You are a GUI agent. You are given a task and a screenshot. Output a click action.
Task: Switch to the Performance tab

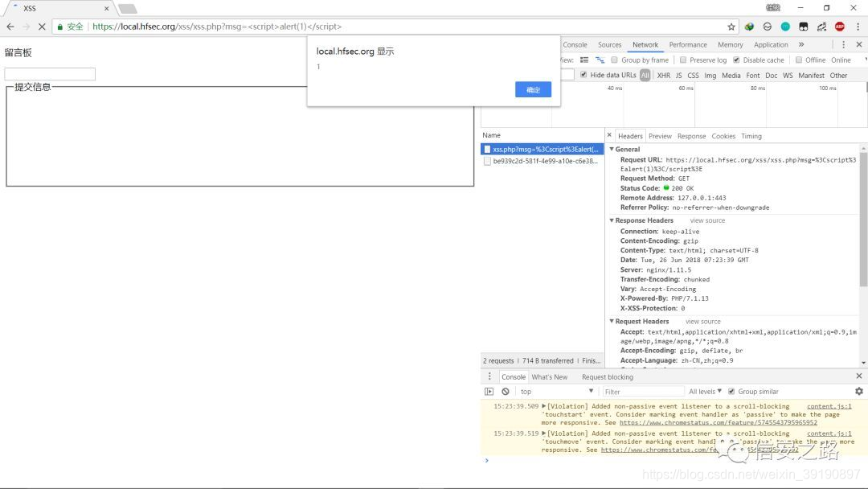pyautogui.click(x=687, y=45)
